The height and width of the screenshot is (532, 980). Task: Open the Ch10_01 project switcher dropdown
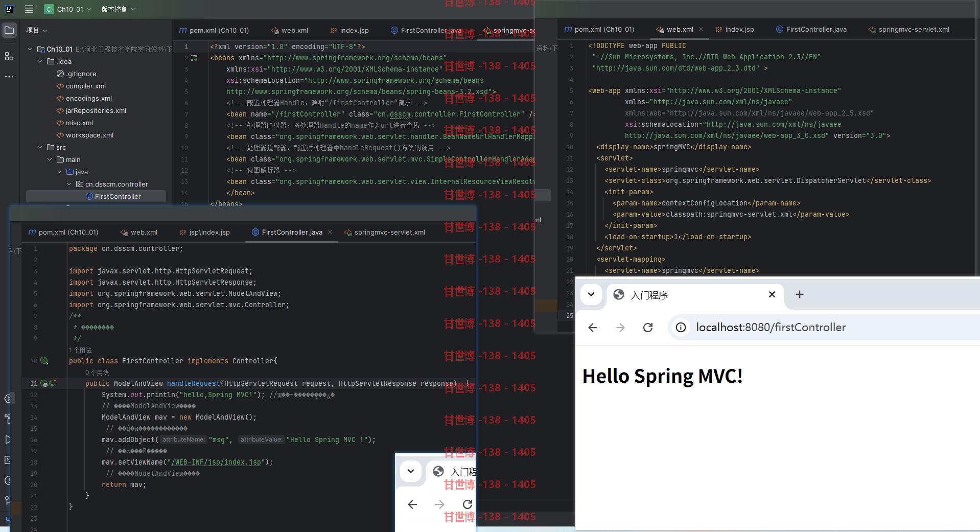[x=68, y=9]
